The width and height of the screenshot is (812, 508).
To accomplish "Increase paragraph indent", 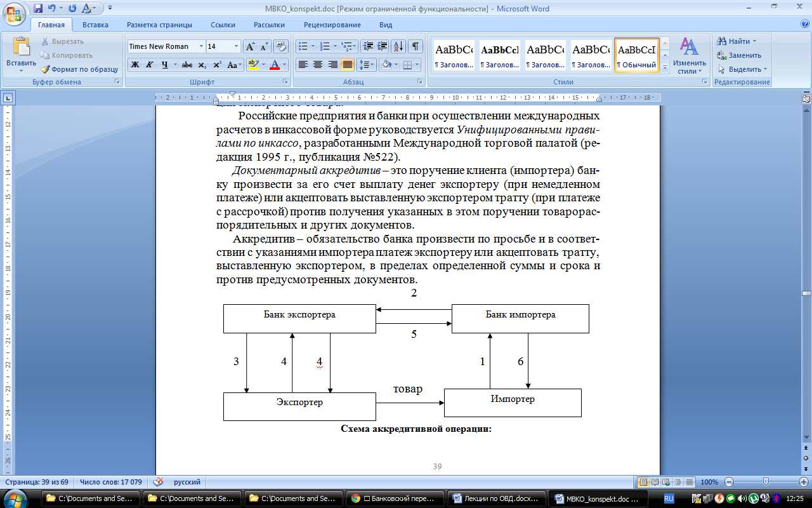I will [x=383, y=46].
